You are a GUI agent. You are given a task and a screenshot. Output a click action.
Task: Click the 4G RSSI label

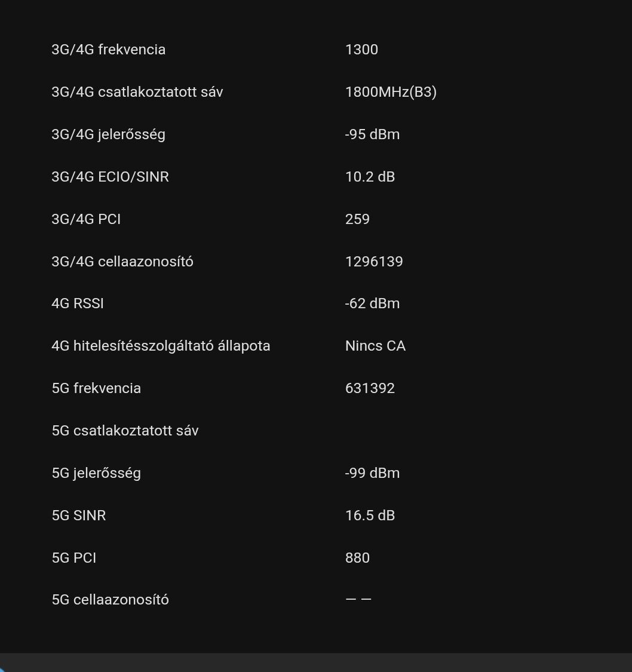tap(78, 303)
